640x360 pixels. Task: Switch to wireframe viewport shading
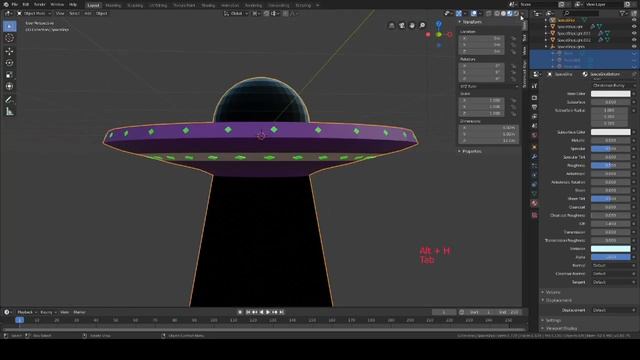(497, 13)
